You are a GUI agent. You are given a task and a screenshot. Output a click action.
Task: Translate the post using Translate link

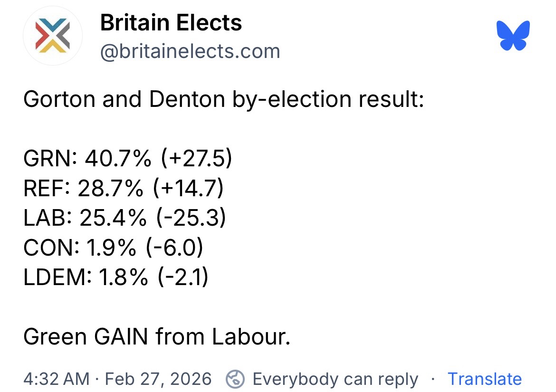[484, 379]
